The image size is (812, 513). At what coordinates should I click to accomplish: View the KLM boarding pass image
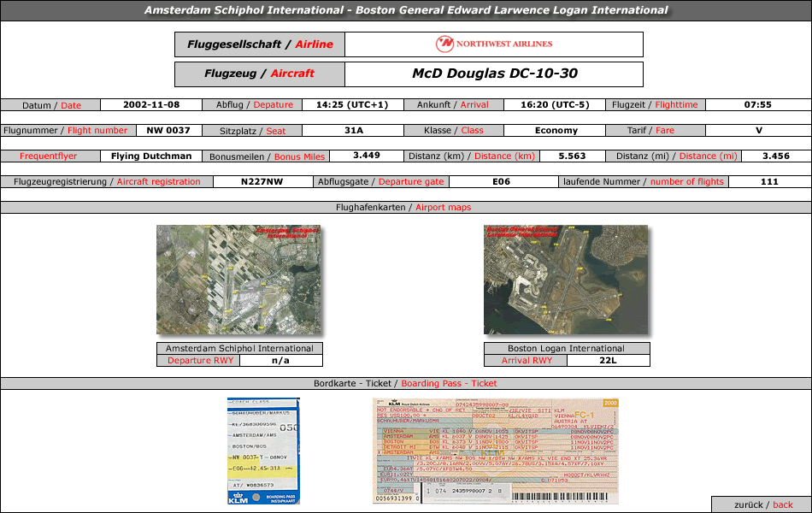(263, 451)
